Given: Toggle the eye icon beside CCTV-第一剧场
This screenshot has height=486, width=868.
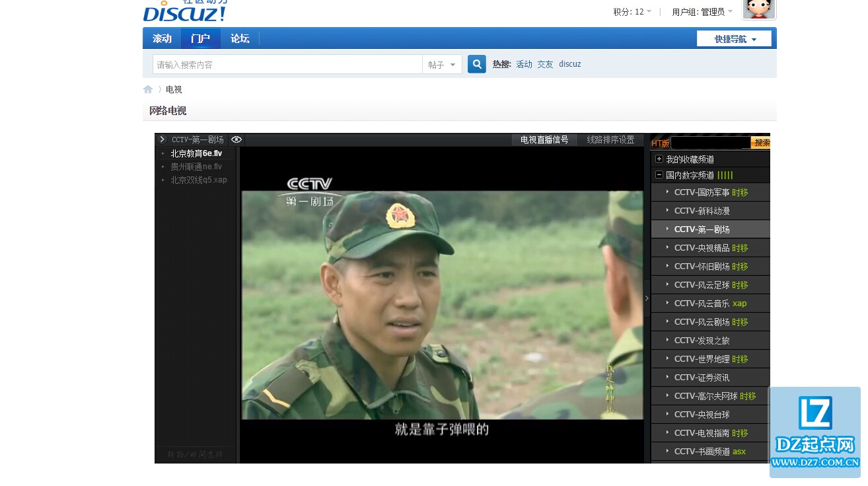Looking at the screenshot, I should [236, 140].
